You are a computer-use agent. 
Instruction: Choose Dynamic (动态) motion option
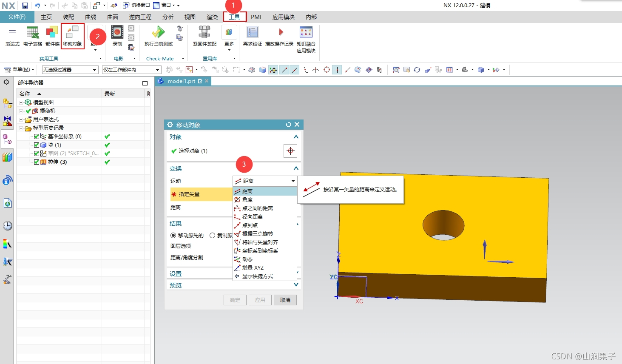tap(265, 259)
